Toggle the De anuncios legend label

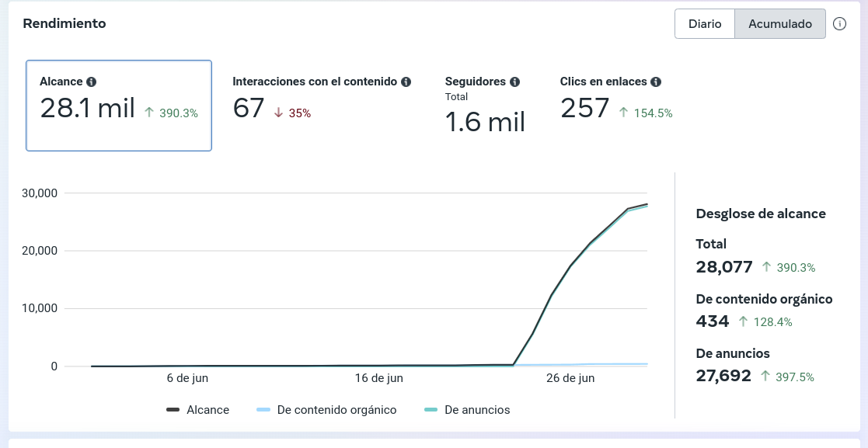click(x=477, y=410)
